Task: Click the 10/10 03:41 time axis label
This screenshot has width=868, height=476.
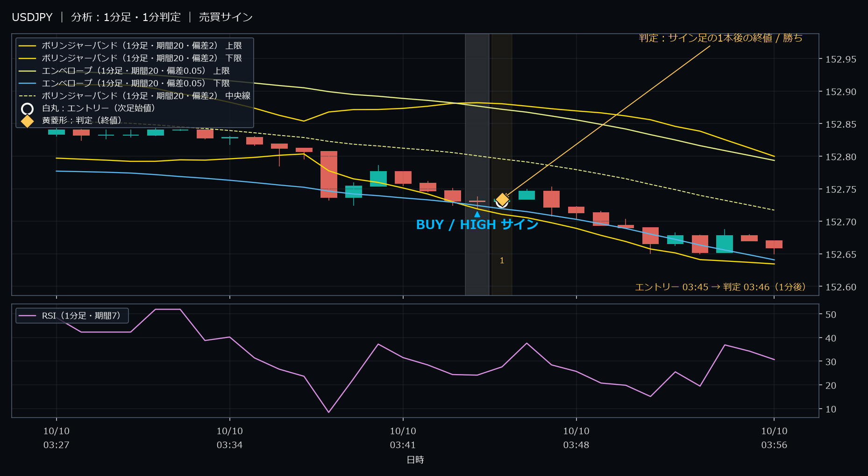Action: [403, 438]
